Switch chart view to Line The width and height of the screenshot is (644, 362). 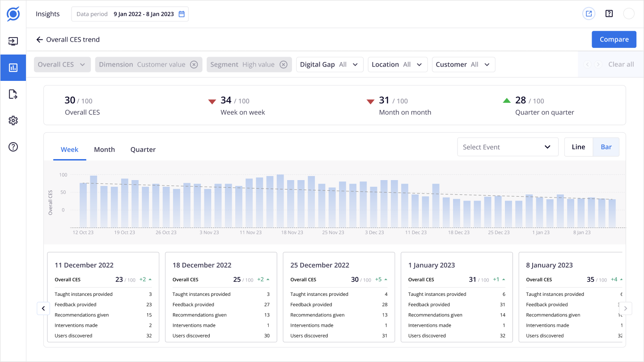tap(578, 147)
